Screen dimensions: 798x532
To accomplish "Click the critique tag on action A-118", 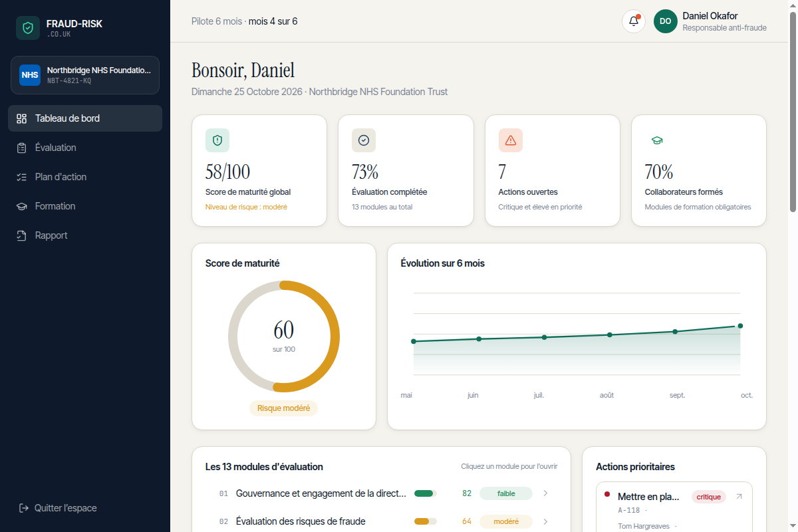I will [709, 497].
